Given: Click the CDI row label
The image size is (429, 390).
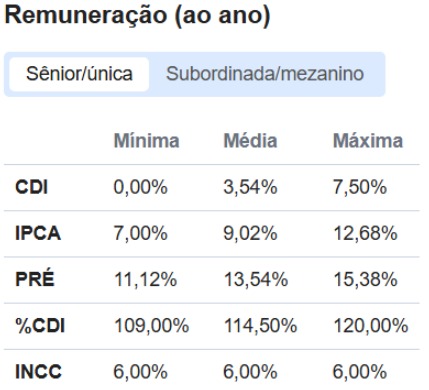Looking at the screenshot, I should click(32, 187).
